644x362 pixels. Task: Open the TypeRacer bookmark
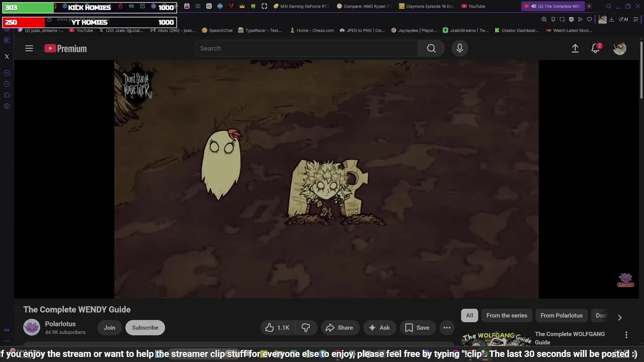pos(260,30)
